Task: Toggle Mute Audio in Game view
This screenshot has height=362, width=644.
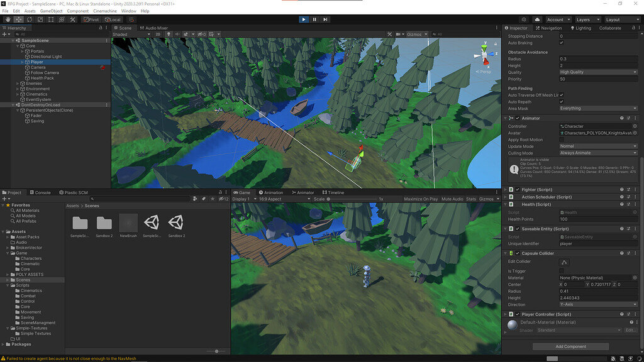Action: pos(452,199)
